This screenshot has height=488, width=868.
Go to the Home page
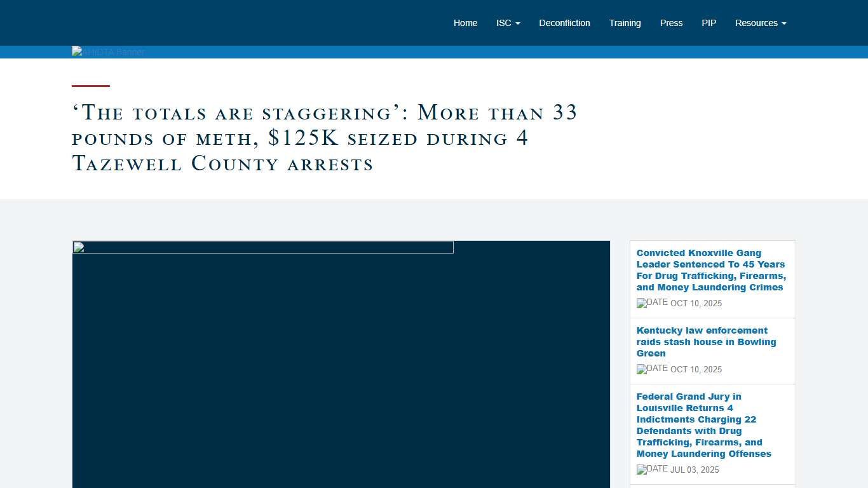pyautogui.click(x=465, y=23)
